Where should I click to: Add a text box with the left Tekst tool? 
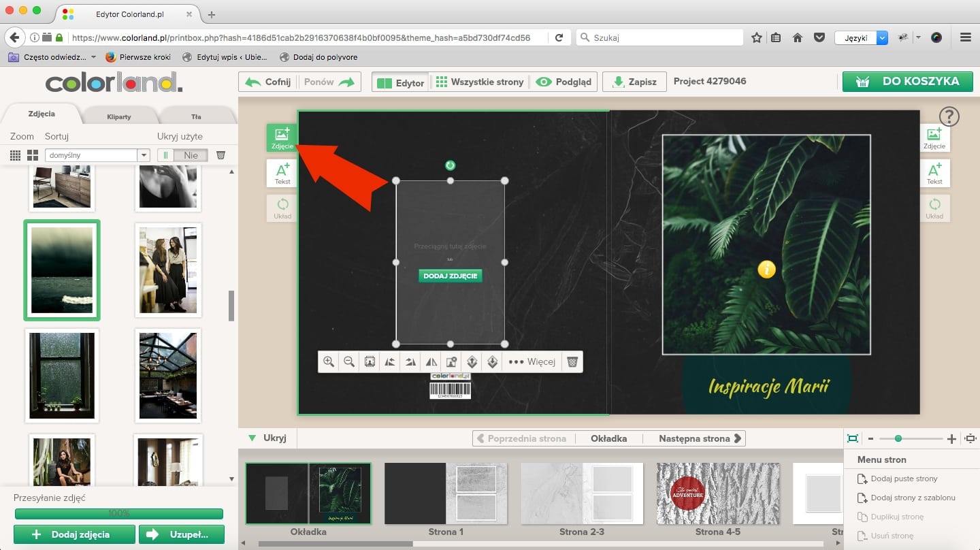pyautogui.click(x=282, y=174)
